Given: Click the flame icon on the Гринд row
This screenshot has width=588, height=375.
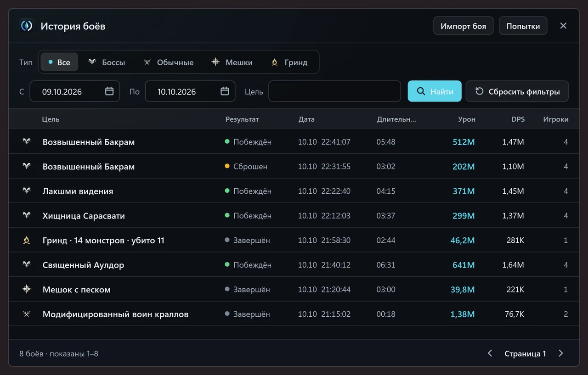Looking at the screenshot, I should tap(27, 240).
